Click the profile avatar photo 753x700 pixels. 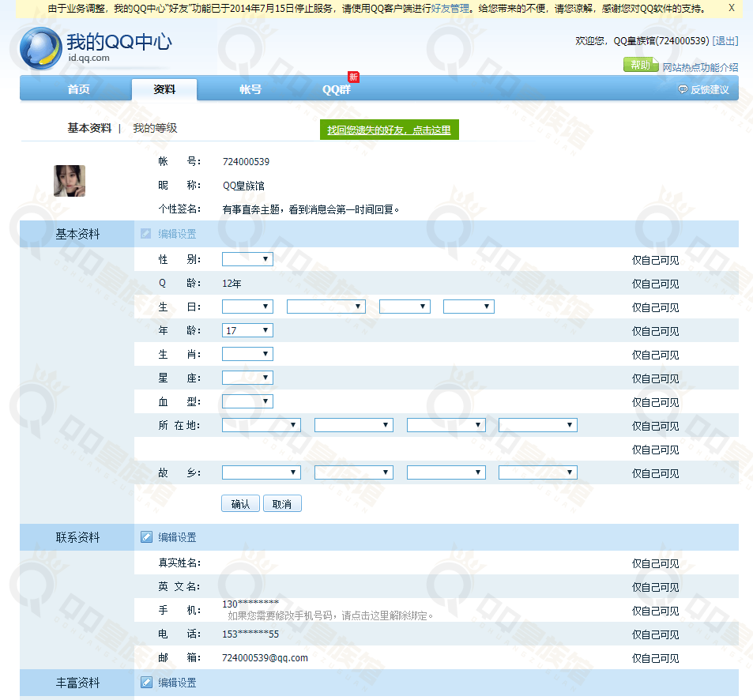coord(69,180)
